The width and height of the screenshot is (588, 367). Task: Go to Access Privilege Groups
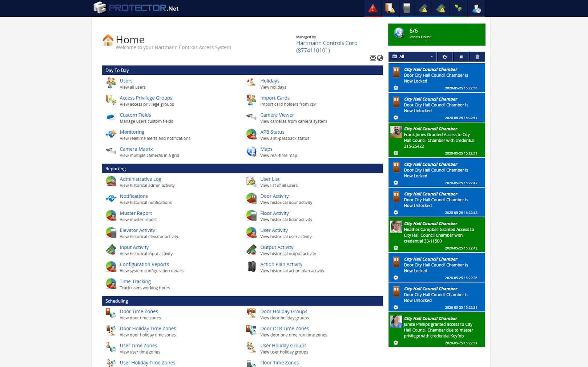(x=146, y=98)
